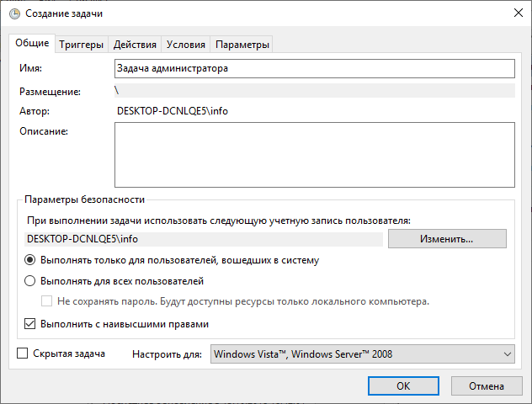Select run only for logged-in users option
This screenshot has height=404, width=532.
[x=30, y=261]
